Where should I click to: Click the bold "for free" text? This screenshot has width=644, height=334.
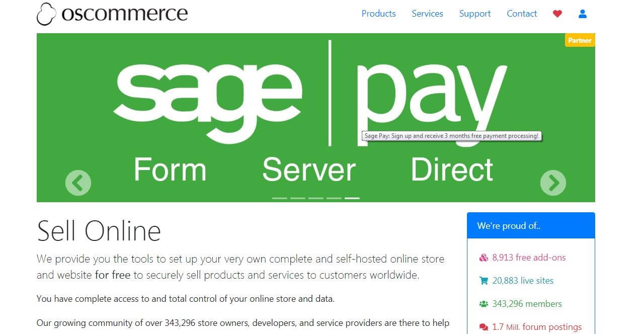tap(113, 275)
